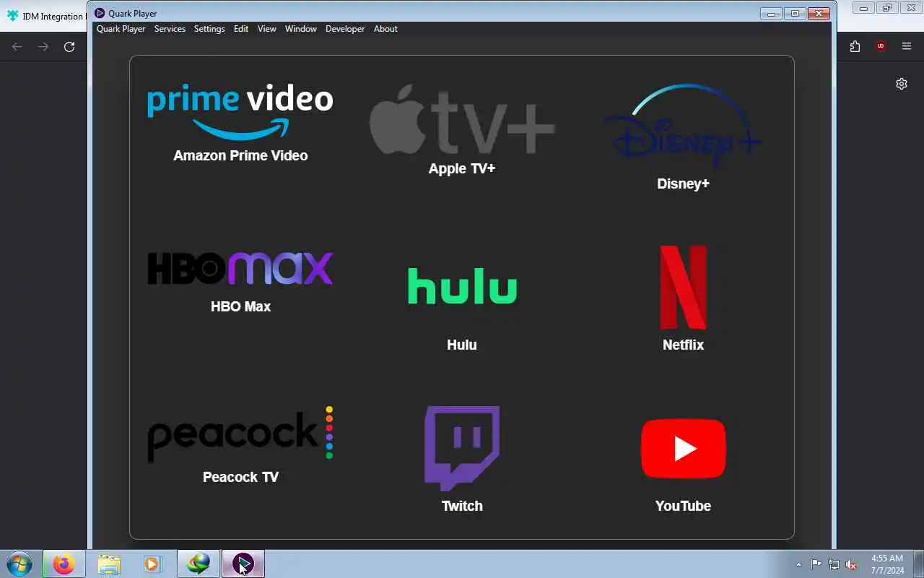Open the Hulu logo
This screenshot has height=578, width=924.
tap(462, 285)
